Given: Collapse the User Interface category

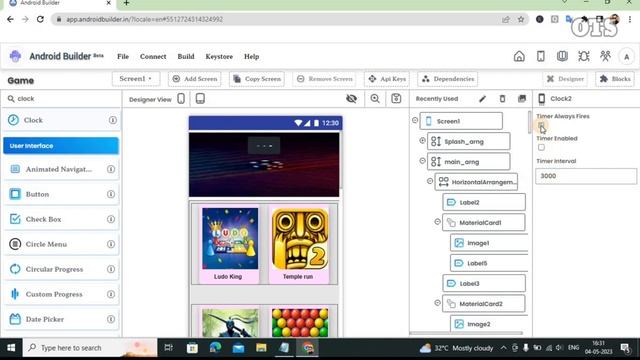Looking at the screenshot, I should tap(61, 146).
